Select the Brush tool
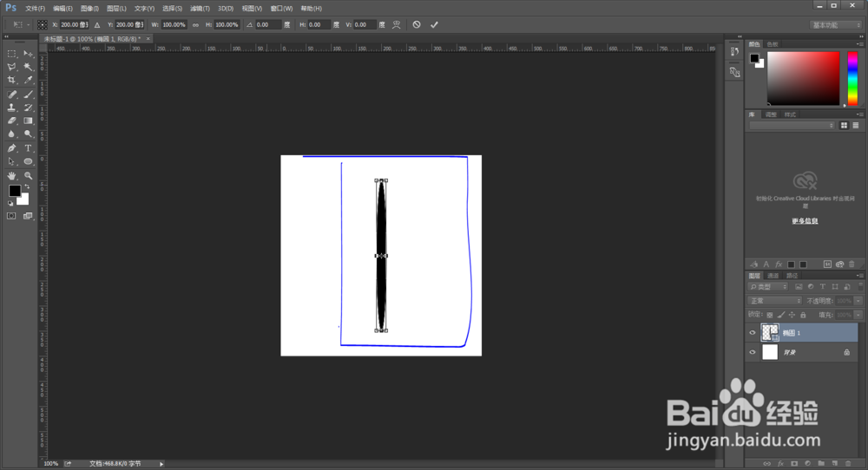 coord(29,95)
